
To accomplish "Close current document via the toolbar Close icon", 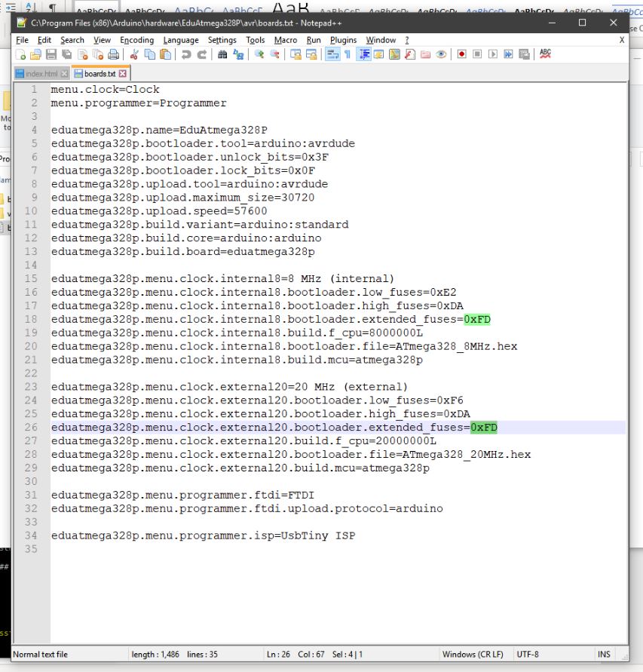I will [83, 54].
